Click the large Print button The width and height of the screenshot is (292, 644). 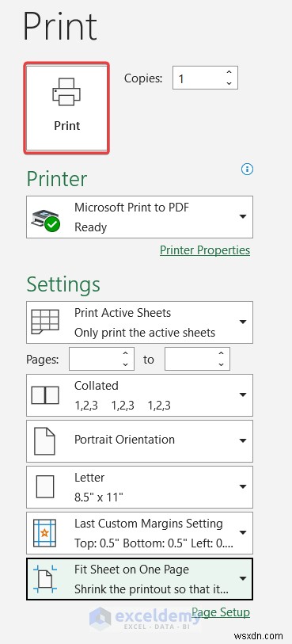(x=66, y=108)
